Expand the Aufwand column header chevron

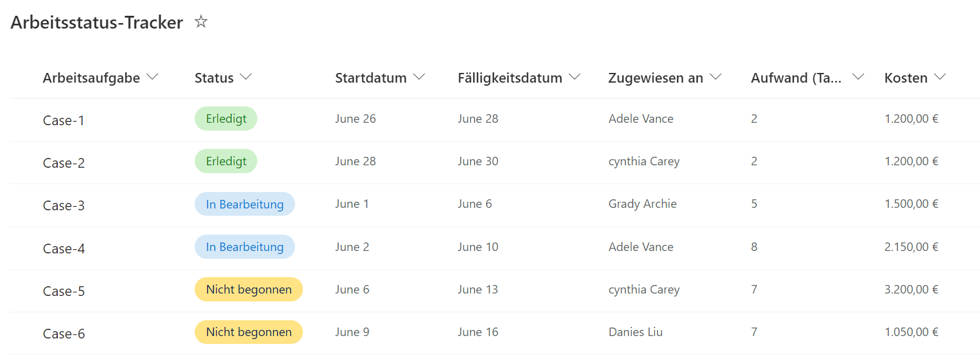click(x=858, y=77)
